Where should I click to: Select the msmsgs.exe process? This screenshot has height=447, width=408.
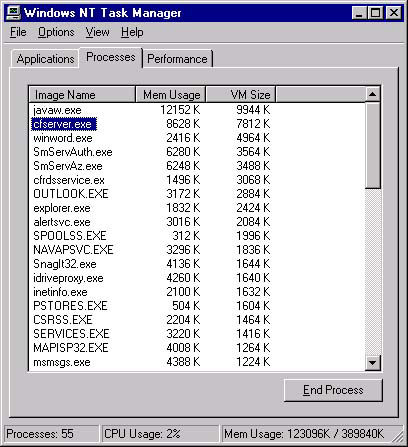click(x=62, y=362)
